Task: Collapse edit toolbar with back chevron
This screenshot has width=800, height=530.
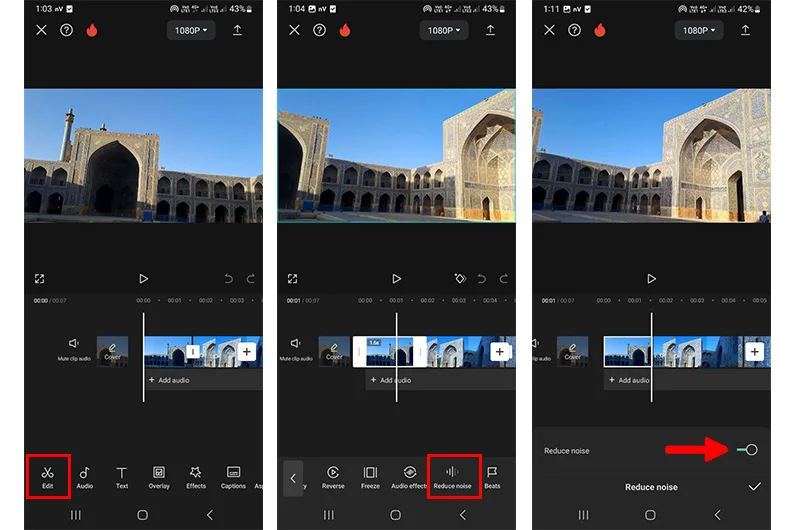Action: [293, 478]
